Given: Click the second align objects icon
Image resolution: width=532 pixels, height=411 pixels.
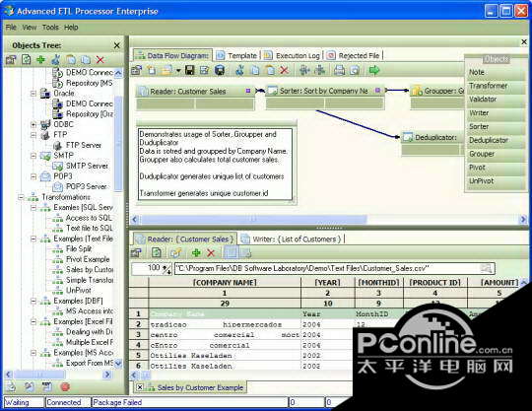Looking at the screenshot, I should tap(319, 70).
